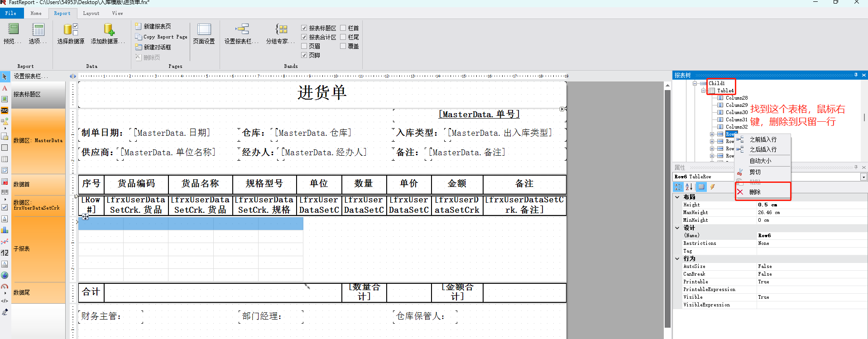The image size is (868, 339).
Task: Click the Visible property value
Action: click(811, 297)
